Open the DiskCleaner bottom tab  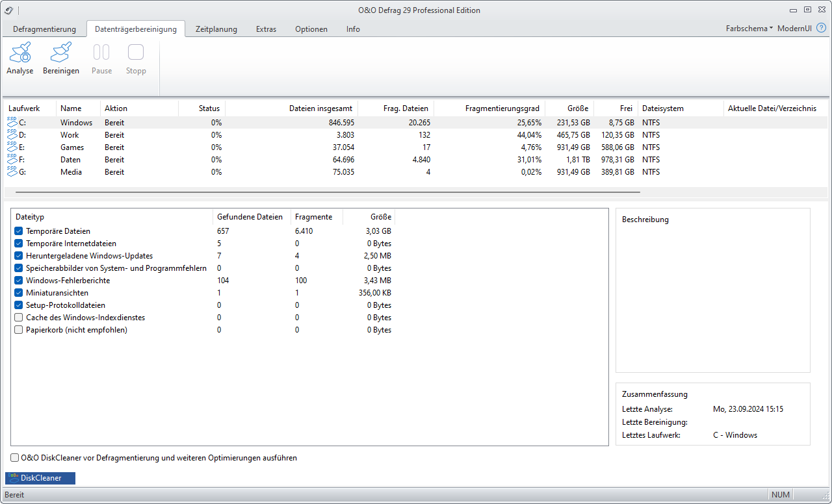(x=40, y=478)
